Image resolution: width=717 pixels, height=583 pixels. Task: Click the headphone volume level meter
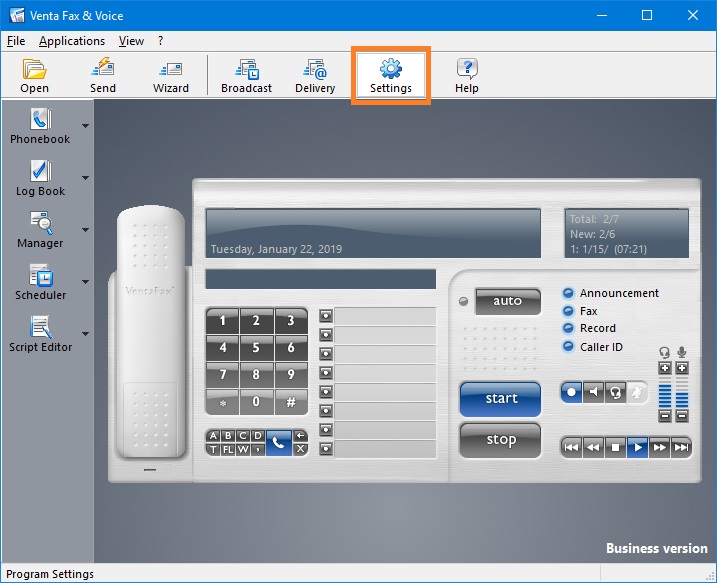pyautogui.click(x=665, y=392)
